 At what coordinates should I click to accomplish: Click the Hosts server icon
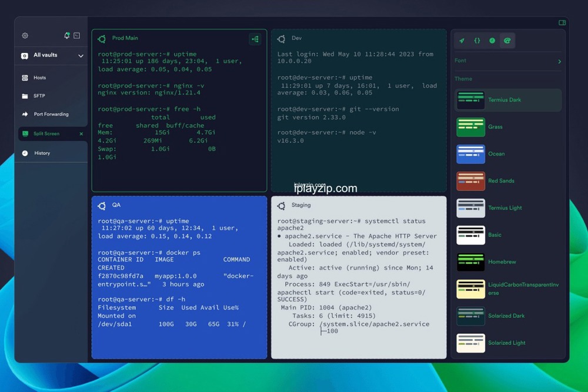[25, 78]
